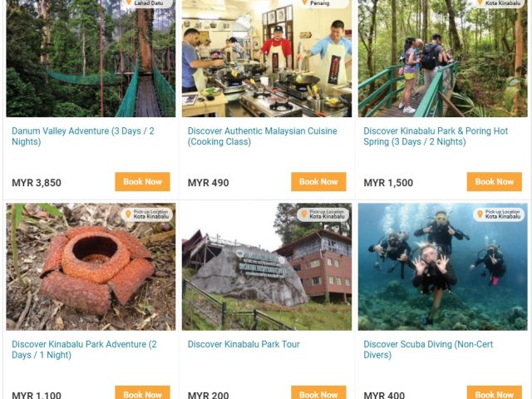
Task: Click Lahad Datu location pin icon
Action: pos(129,2)
